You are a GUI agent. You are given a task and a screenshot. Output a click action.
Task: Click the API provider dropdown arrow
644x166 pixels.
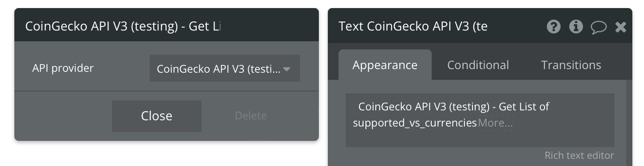pos(287,69)
